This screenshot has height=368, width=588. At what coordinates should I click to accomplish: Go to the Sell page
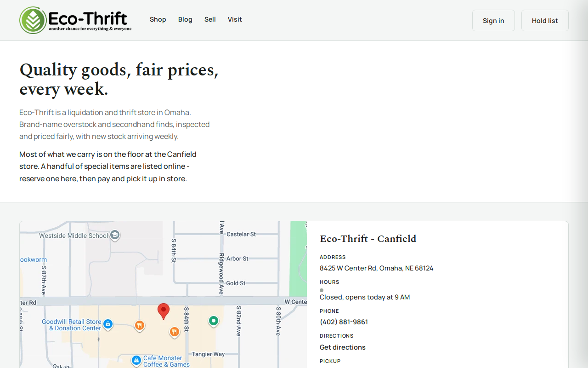coord(210,19)
